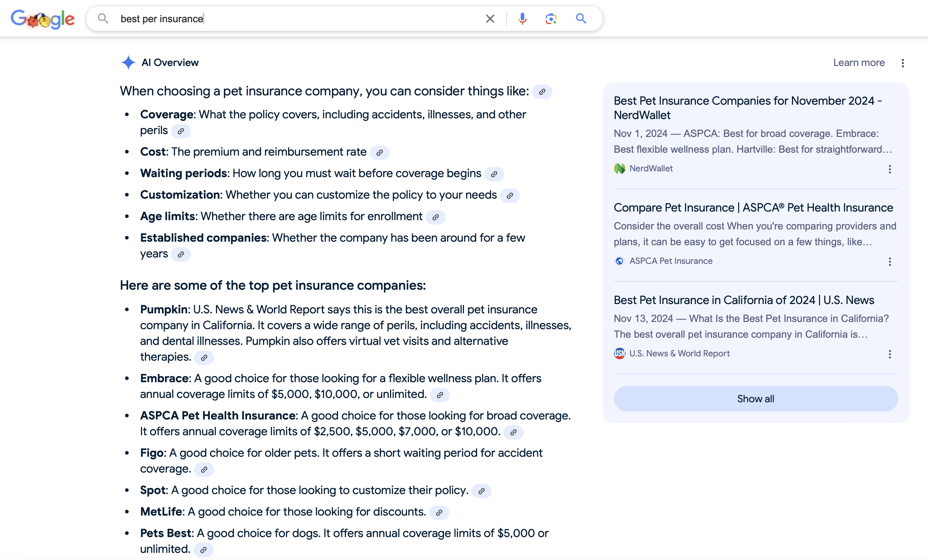Viewport: 928px width, 560px height.
Task: Click the U.S. News & World Report favicon
Action: [619, 353]
